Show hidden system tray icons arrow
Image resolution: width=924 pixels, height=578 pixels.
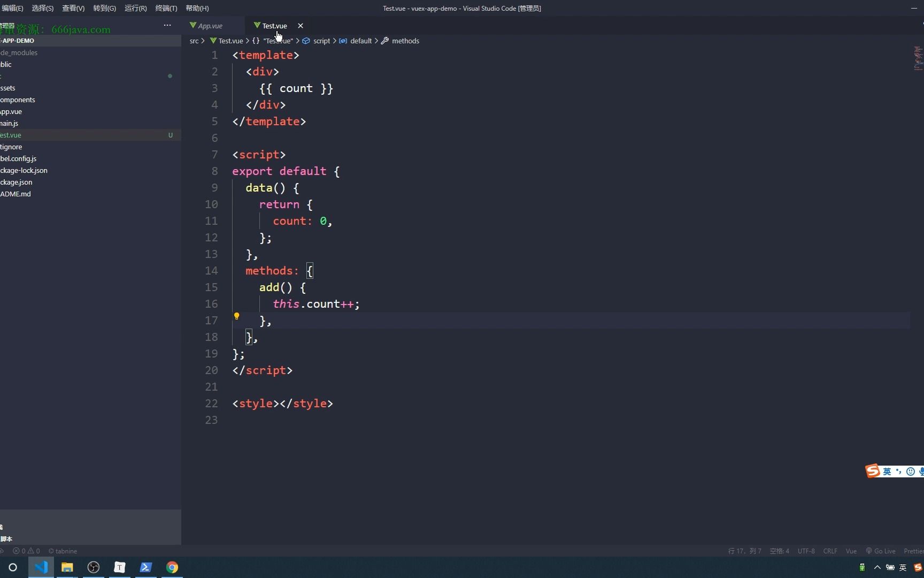tap(877, 567)
